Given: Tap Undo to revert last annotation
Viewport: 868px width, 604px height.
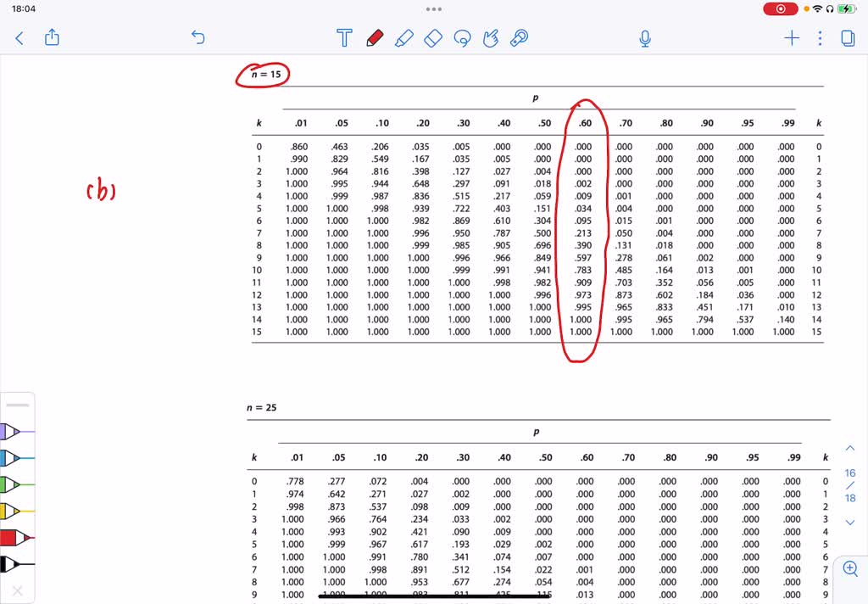Looking at the screenshot, I should click(x=198, y=38).
